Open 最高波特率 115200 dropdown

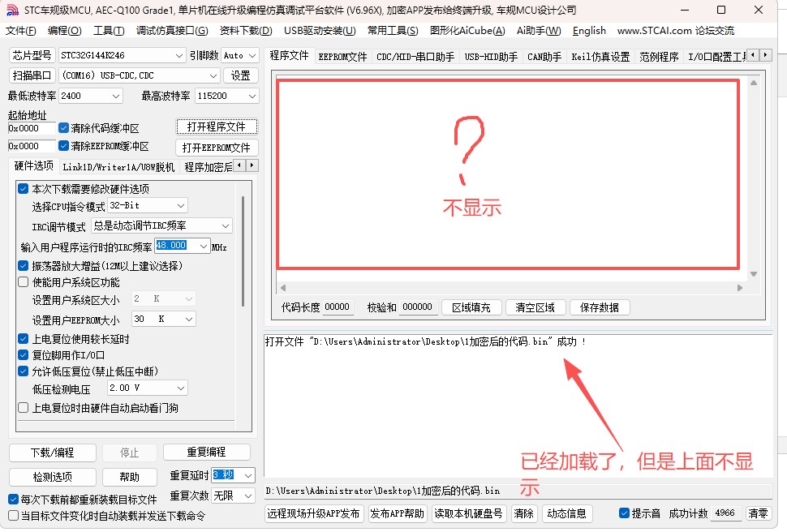[x=252, y=96]
